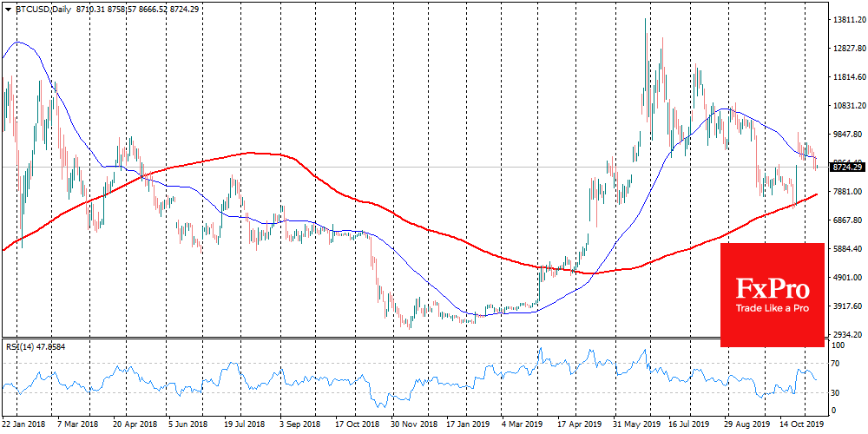Viewport: 868px width, 434px height.
Task: Click the 'Trade Like a Pro' slogan text
Action: click(x=772, y=309)
